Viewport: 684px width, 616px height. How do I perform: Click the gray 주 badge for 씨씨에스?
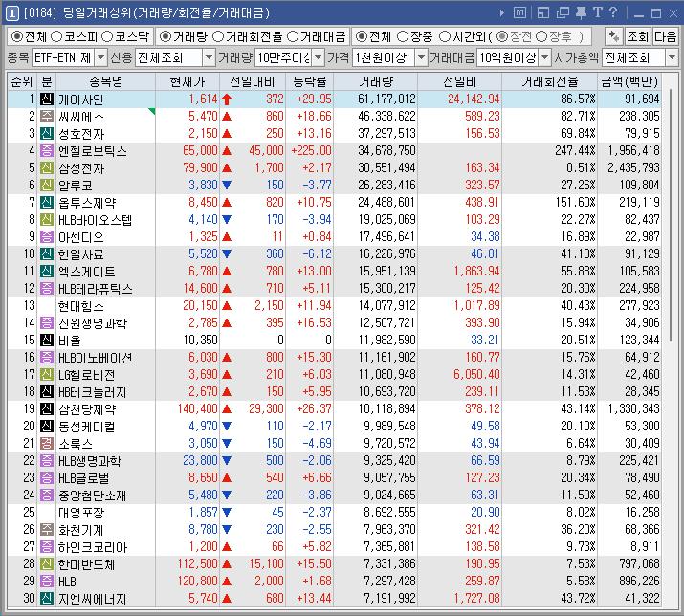click(x=47, y=117)
